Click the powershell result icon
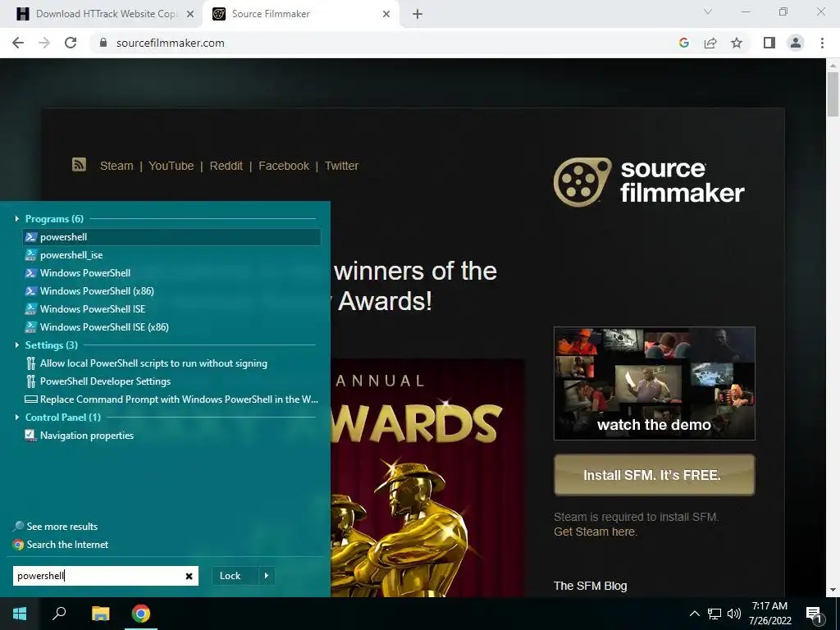Screen dimensions: 840x630 point(31,237)
